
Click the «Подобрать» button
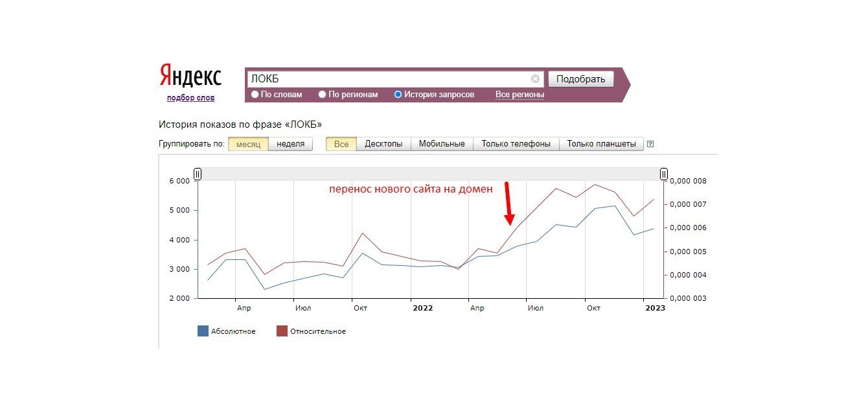click(580, 79)
